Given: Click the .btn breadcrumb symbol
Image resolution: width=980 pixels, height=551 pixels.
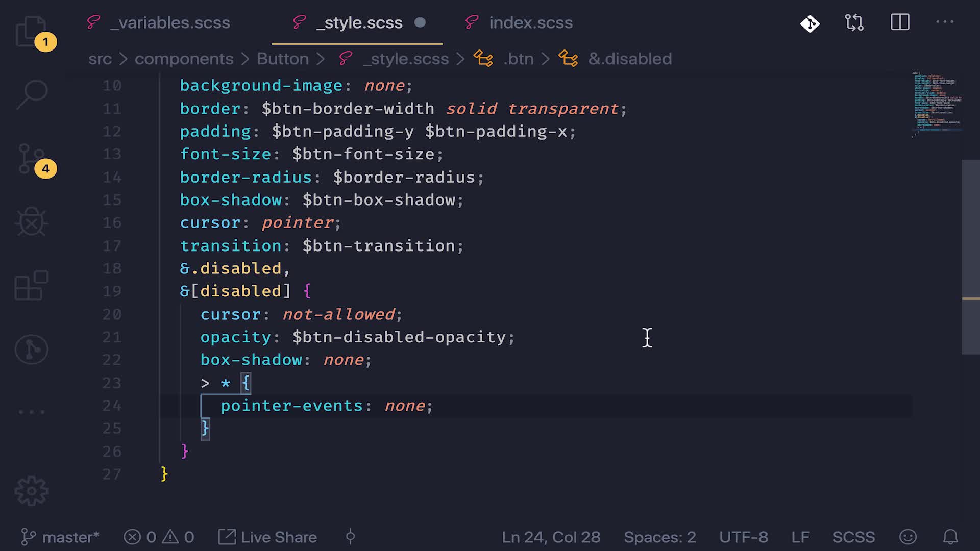Looking at the screenshot, I should (x=519, y=59).
